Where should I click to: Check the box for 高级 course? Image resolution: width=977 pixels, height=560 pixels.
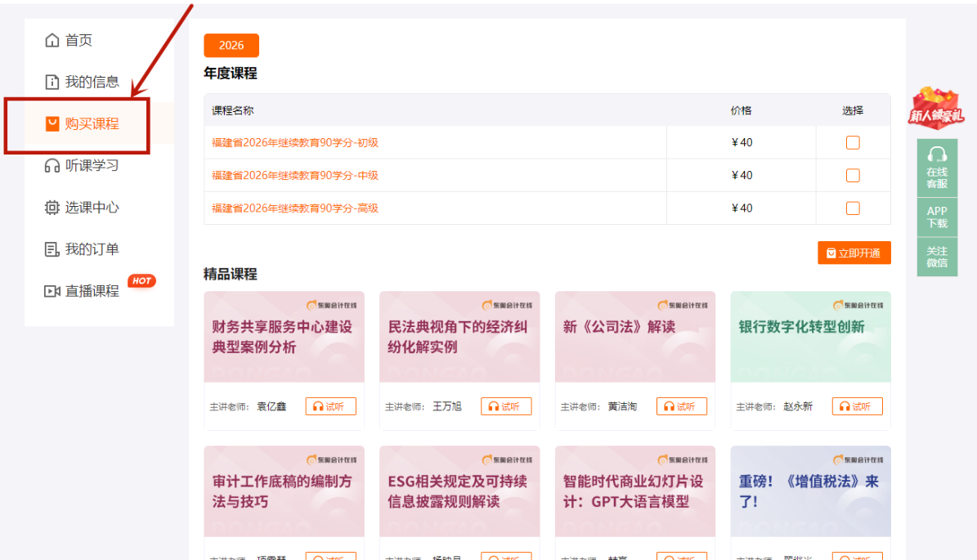853,208
